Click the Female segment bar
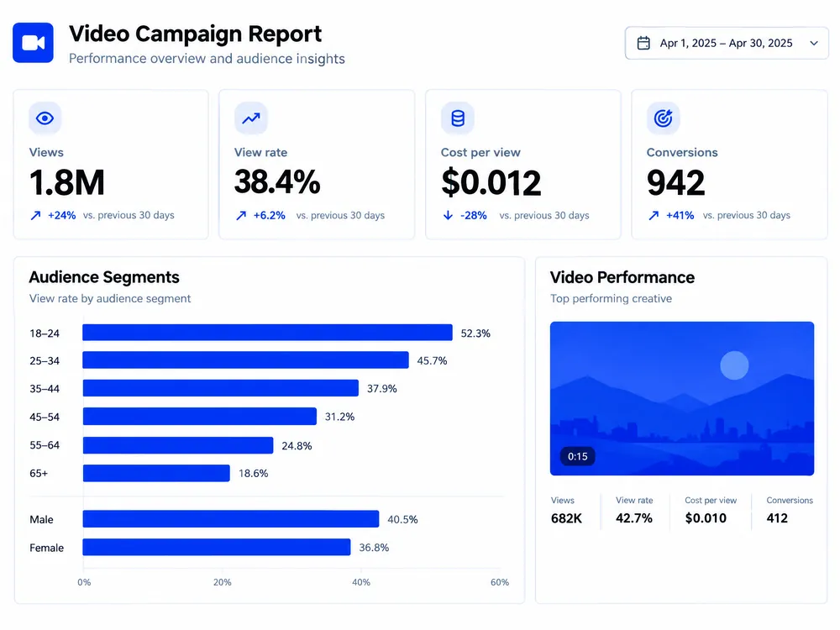This screenshot has height=630, width=840. pos(217,547)
